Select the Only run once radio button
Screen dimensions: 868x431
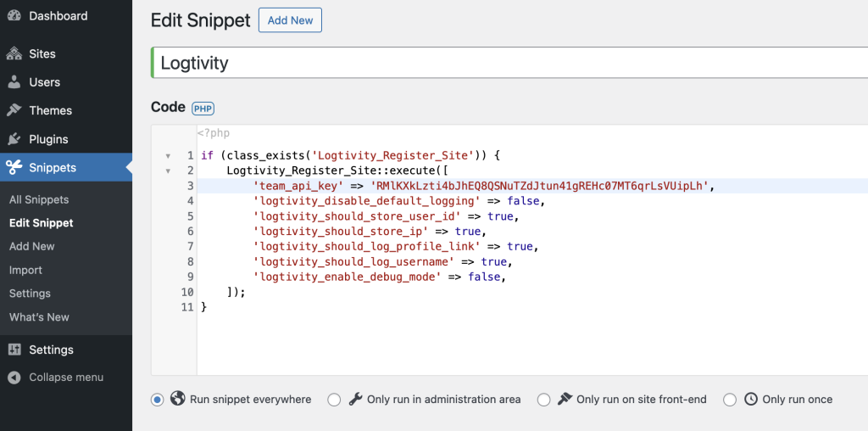(730, 400)
